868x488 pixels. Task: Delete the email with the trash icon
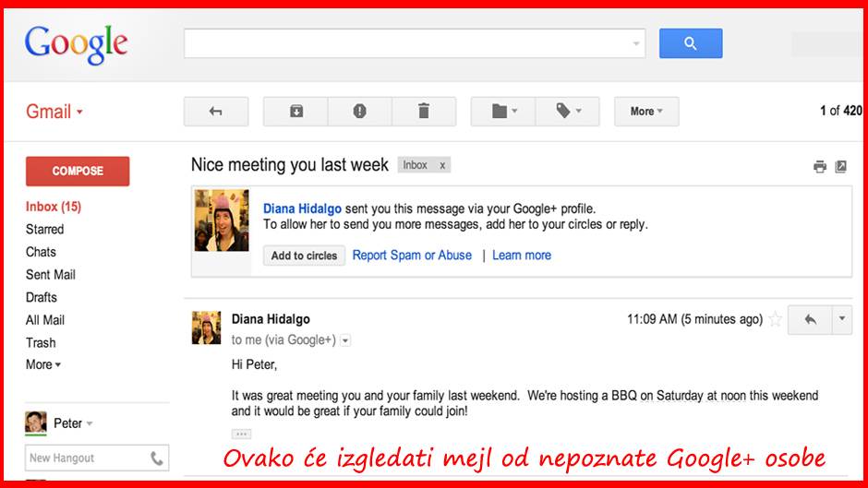[x=424, y=112]
